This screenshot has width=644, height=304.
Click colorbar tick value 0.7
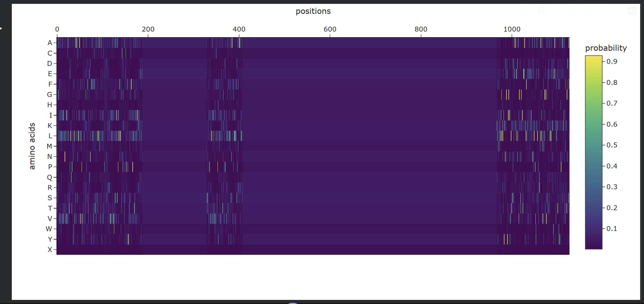pos(612,103)
